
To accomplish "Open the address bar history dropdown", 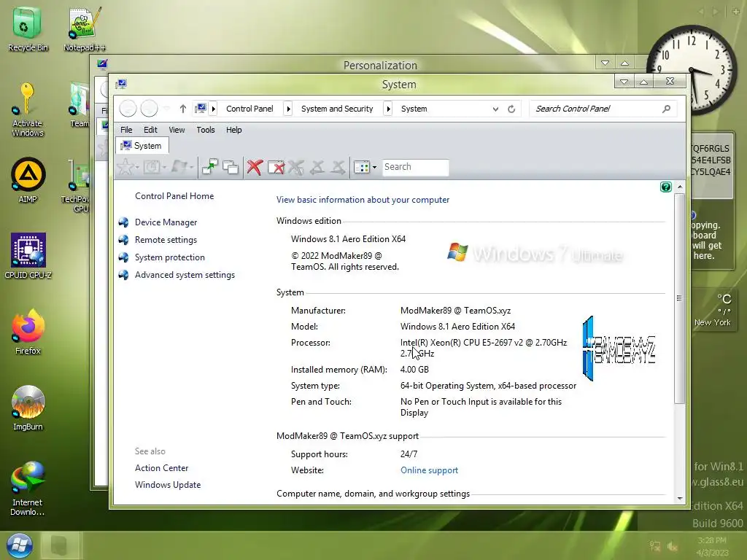I will [x=495, y=109].
